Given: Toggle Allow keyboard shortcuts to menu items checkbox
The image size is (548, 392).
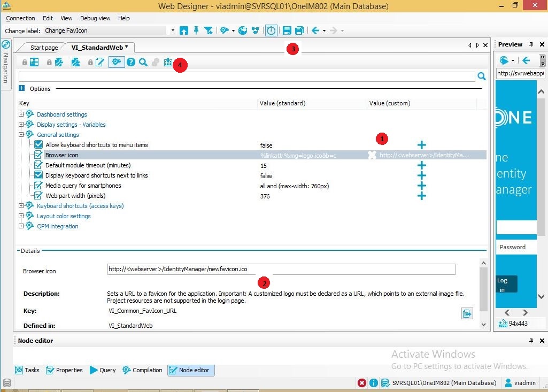Looking at the screenshot, I should coord(38,145).
